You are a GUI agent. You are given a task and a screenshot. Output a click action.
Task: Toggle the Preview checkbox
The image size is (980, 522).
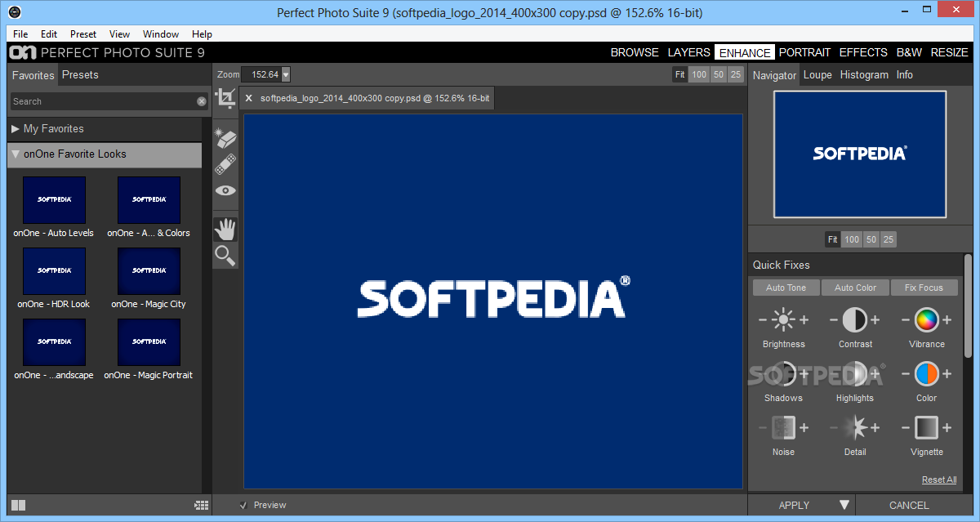[243, 505]
